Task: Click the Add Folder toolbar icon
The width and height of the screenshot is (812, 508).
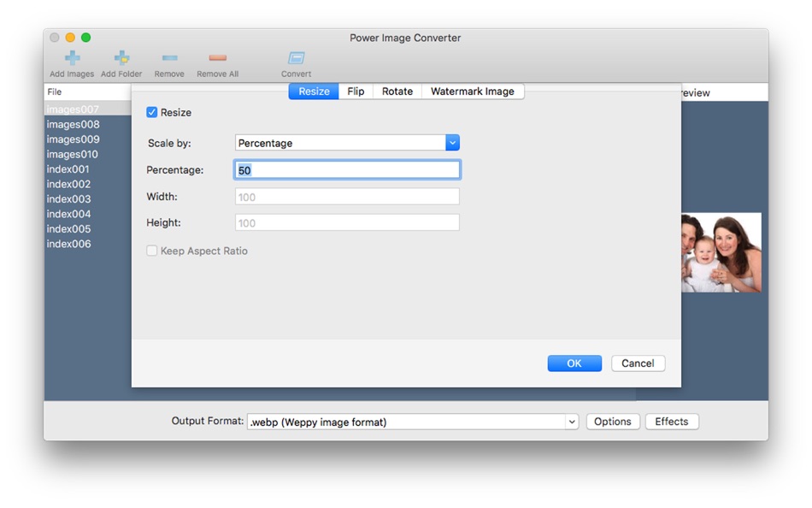Action: [x=121, y=58]
